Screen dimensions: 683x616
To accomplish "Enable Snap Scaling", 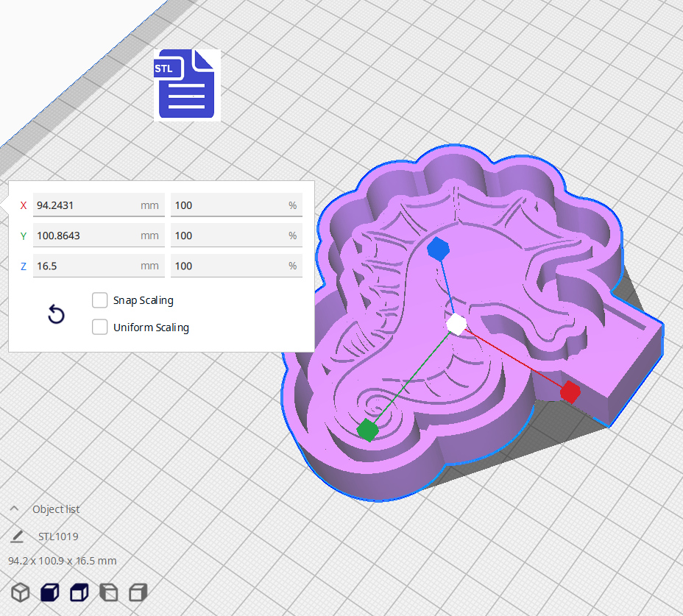I will (99, 300).
